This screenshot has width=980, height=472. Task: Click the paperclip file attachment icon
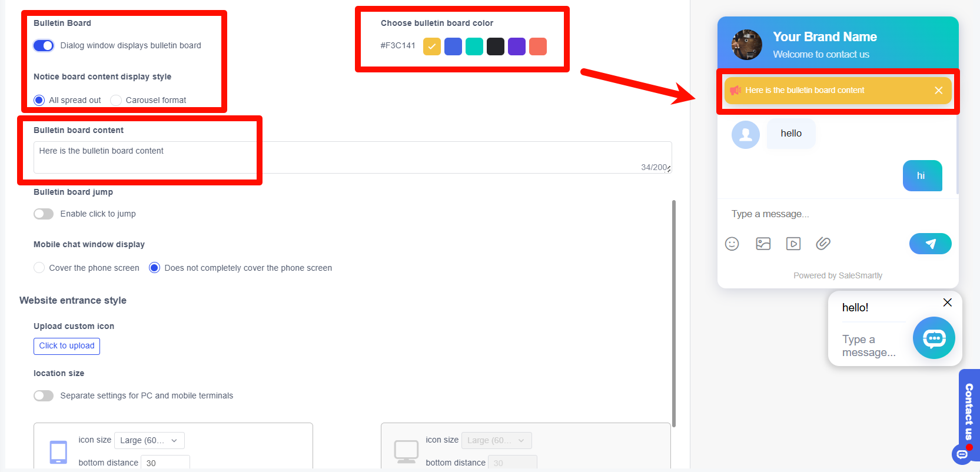[823, 244]
